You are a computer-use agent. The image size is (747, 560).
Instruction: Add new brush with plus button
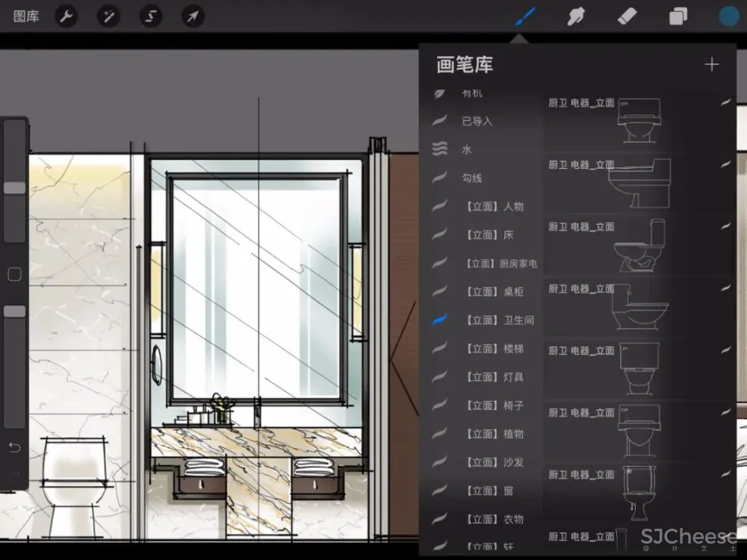click(711, 65)
